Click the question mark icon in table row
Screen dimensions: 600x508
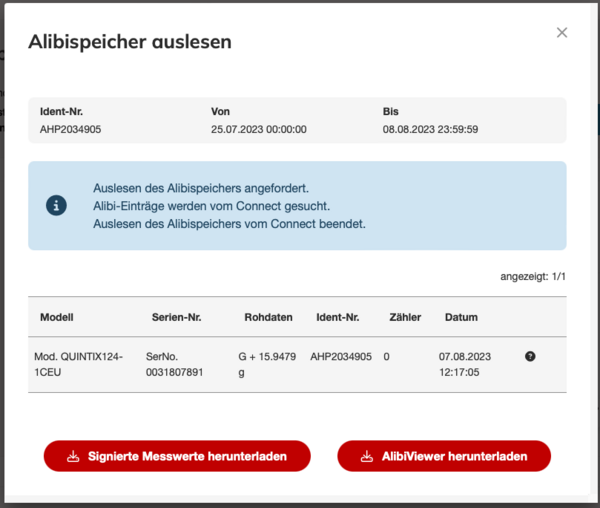point(530,356)
